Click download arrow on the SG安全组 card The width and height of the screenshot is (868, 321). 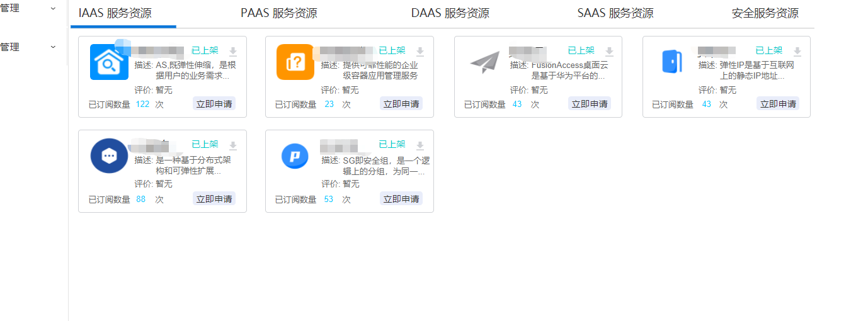(x=420, y=145)
